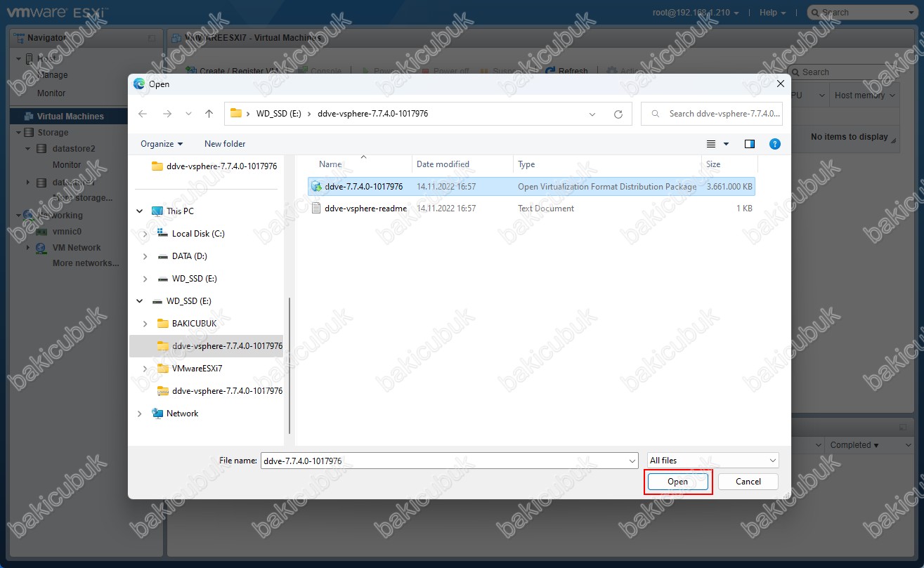Open Storage in ESXi Navigator
924x568 pixels.
[x=53, y=132]
